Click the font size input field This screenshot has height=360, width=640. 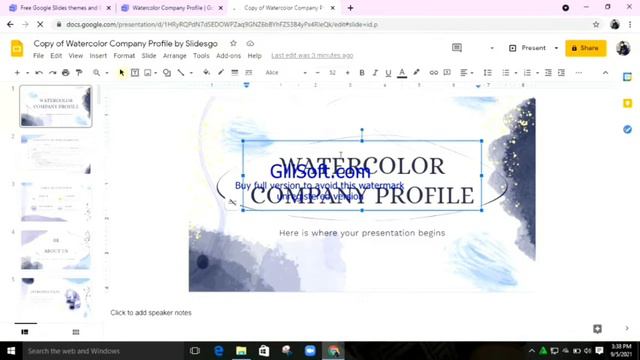[x=332, y=73]
